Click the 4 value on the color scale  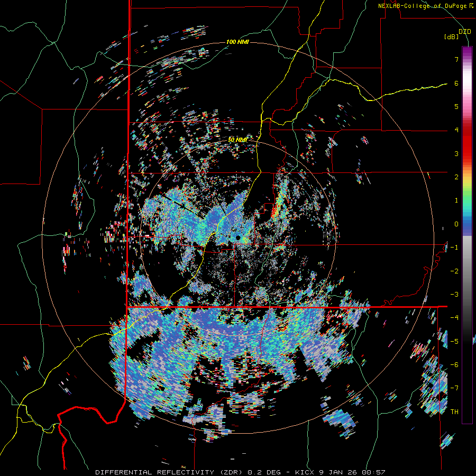pyautogui.click(x=456, y=130)
